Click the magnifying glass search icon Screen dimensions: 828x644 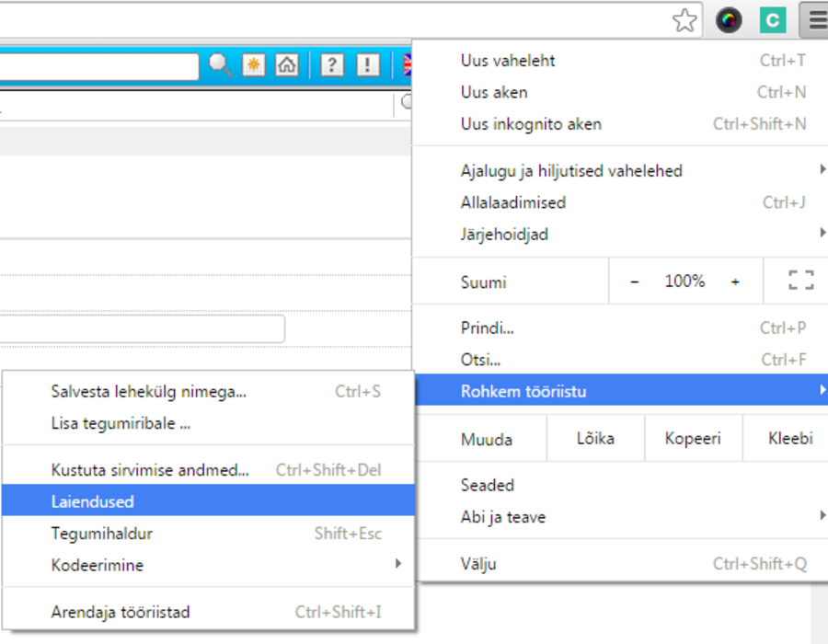[x=220, y=65]
